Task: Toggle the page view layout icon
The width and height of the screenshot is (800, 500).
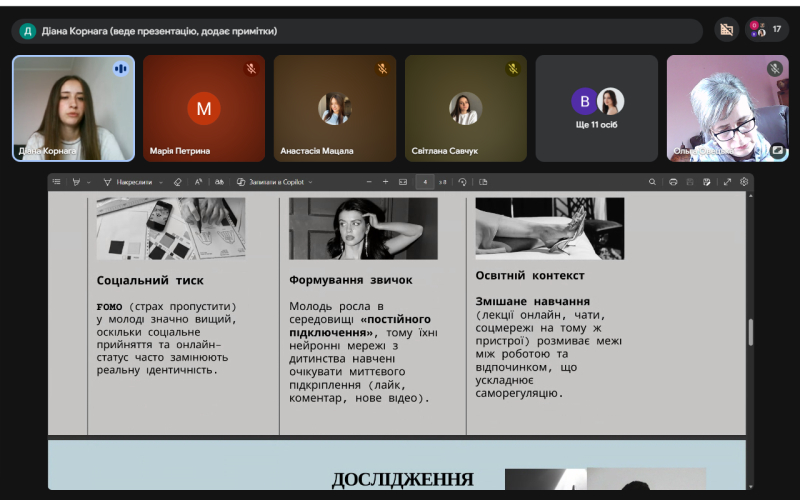Action: point(483,182)
